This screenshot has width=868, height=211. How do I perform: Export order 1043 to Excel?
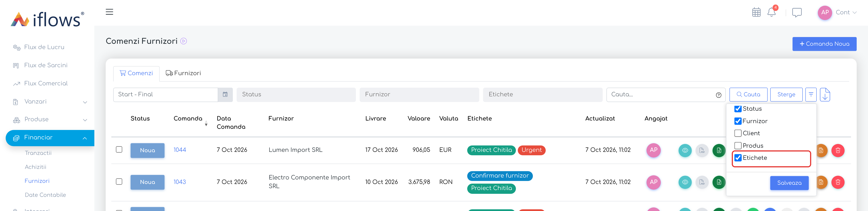pos(719,182)
